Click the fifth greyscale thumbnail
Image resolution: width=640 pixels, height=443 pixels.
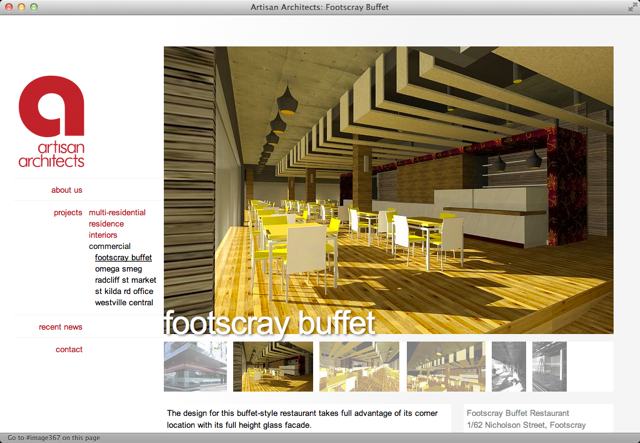[x=509, y=366]
